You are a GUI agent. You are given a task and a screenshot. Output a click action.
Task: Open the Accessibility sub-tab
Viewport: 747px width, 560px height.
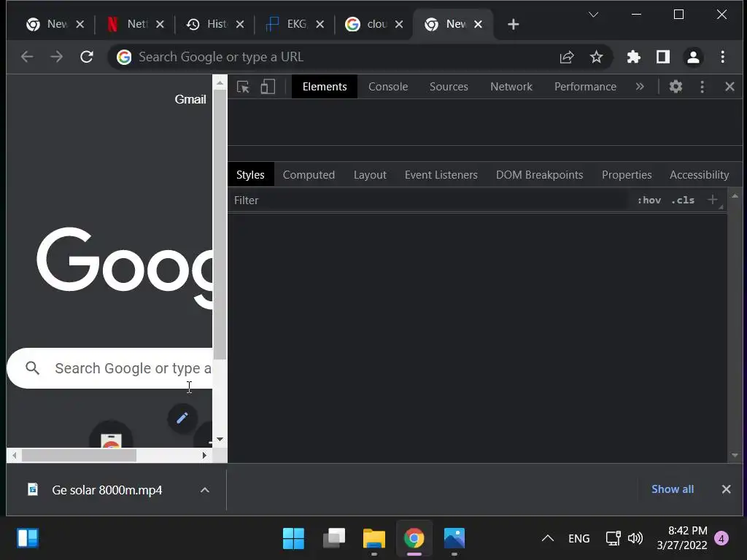coord(699,175)
